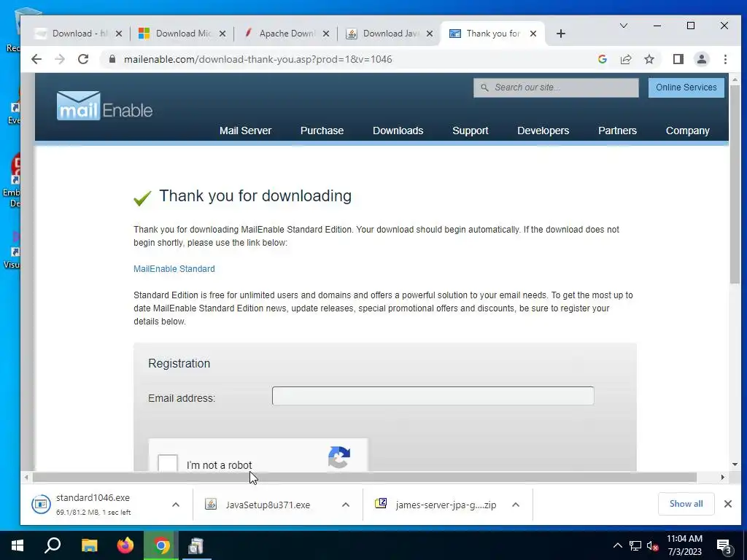The width and height of the screenshot is (747, 560).
Task: Open Chrome three-dot menu
Action: click(x=725, y=59)
